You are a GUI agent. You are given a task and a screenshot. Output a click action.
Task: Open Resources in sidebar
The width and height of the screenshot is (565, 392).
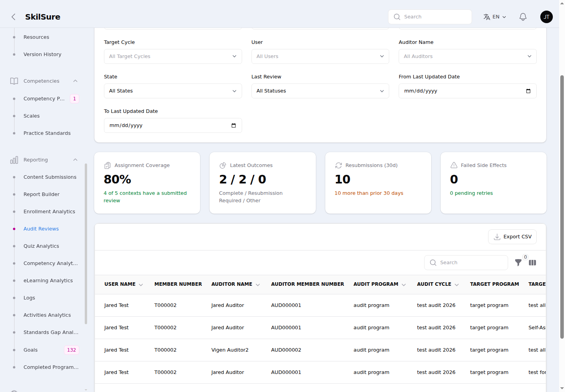pyautogui.click(x=36, y=37)
